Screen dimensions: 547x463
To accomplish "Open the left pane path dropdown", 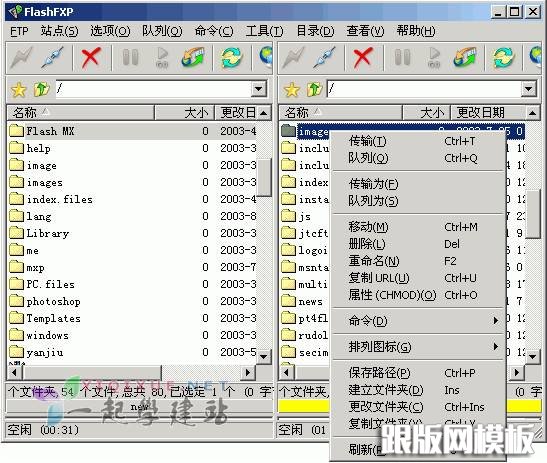I will [258, 89].
